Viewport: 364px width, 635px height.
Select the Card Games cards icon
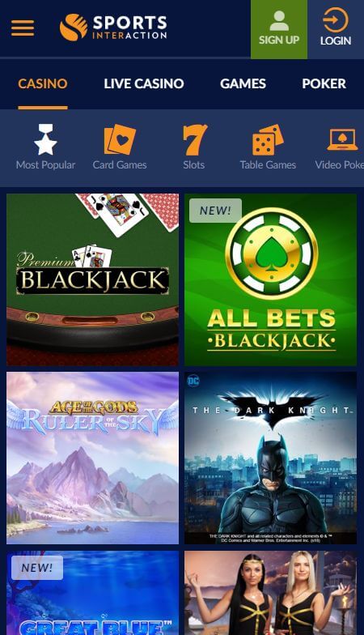click(120, 139)
